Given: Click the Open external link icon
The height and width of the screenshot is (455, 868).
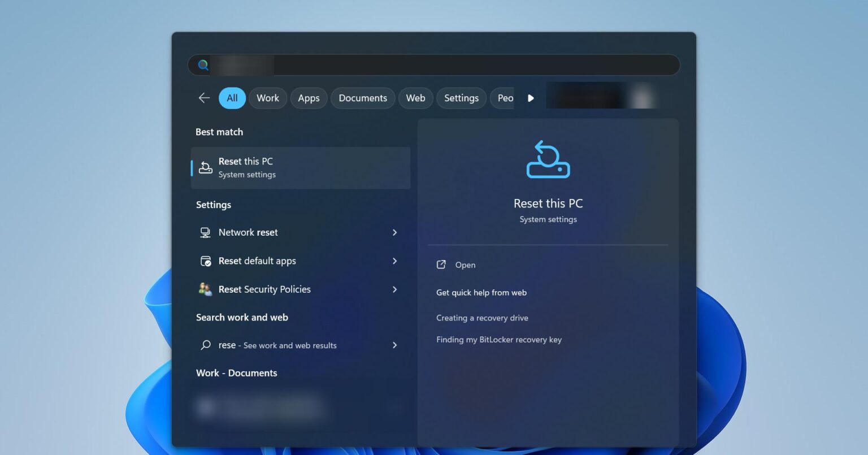Looking at the screenshot, I should click(x=441, y=265).
